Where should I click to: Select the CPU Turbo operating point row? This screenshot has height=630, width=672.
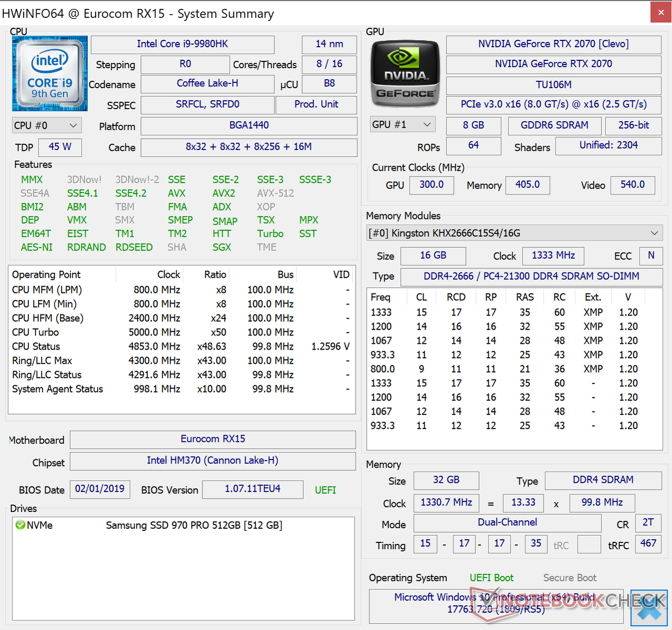coord(181,332)
